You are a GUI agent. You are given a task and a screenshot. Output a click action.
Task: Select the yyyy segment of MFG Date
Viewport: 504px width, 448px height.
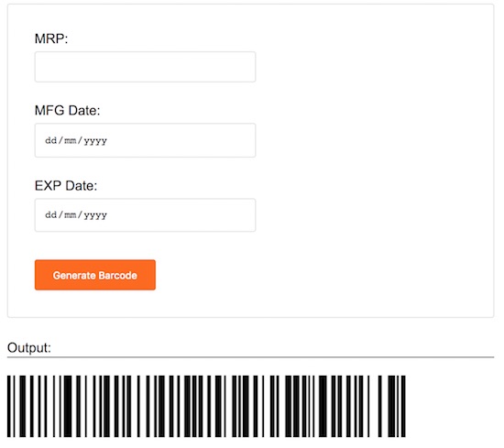[95, 141]
